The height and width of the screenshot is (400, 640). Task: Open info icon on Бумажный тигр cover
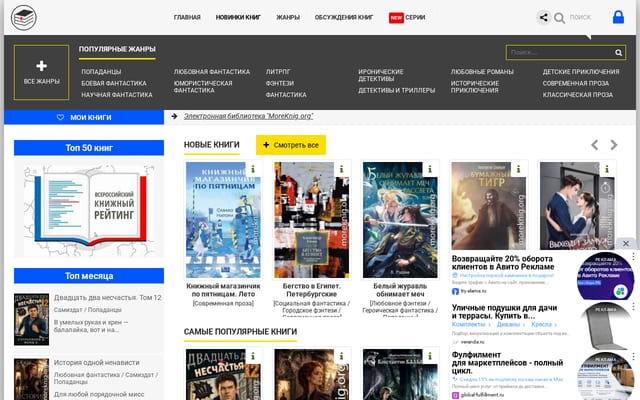[x=518, y=169]
